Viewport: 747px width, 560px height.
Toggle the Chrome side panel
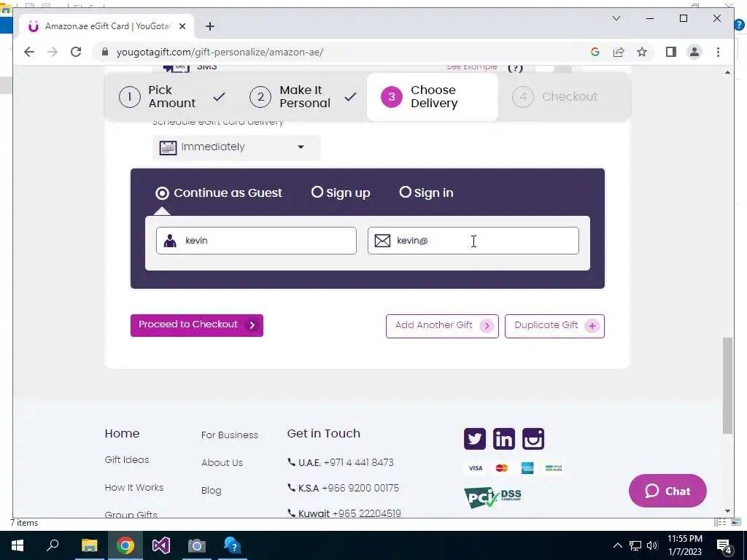pyautogui.click(x=671, y=52)
